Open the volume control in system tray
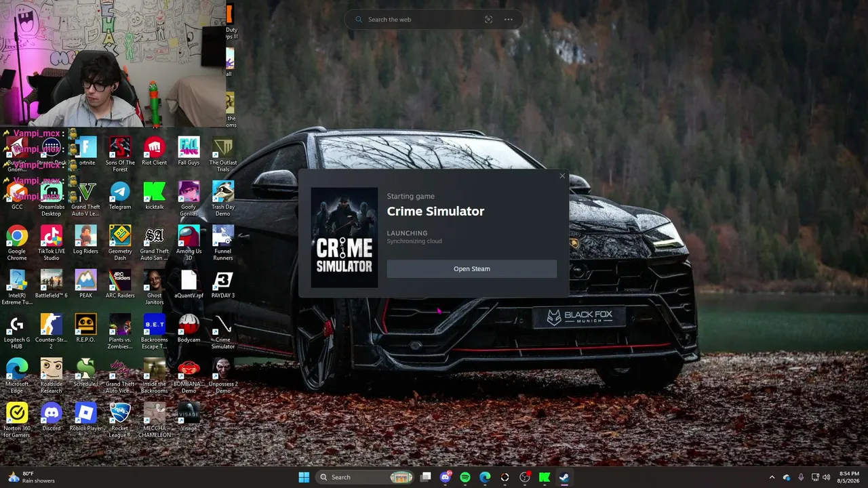868x488 pixels. [x=826, y=477]
